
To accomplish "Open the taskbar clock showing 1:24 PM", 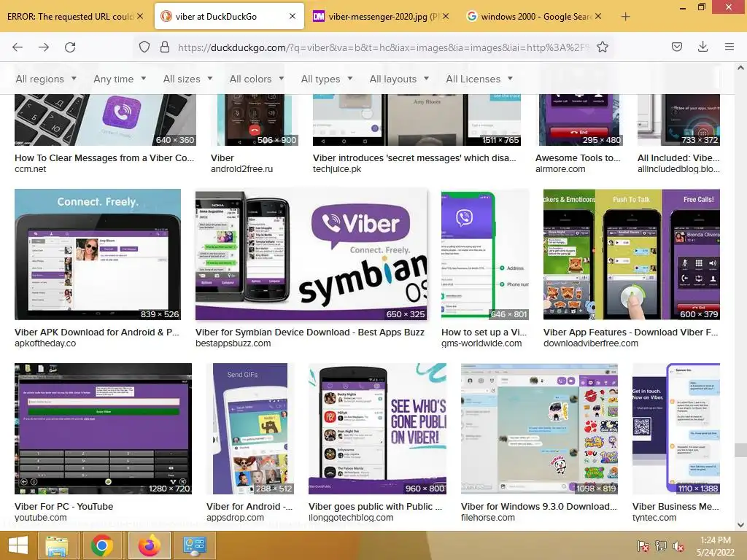I will (x=716, y=546).
